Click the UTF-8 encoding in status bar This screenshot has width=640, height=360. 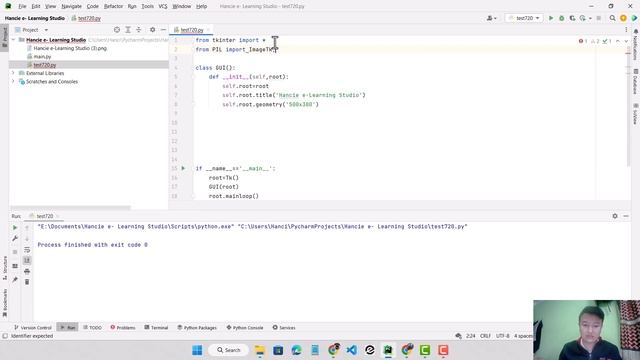[502, 336]
